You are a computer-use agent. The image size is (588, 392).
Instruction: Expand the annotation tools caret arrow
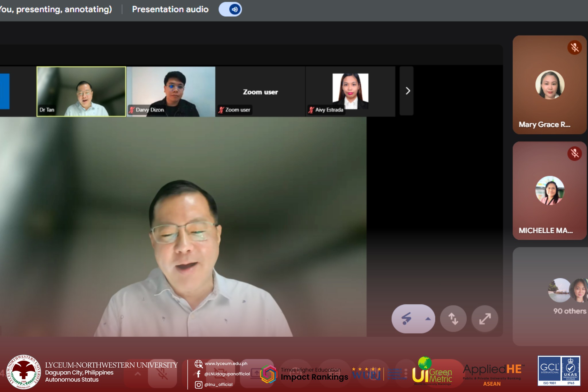(x=428, y=319)
